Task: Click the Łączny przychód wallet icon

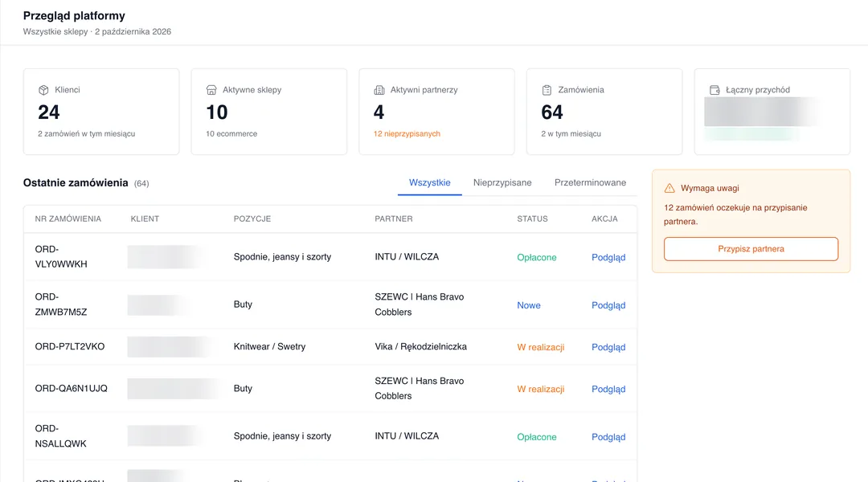Action: pyautogui.click(x=714, y=90)
